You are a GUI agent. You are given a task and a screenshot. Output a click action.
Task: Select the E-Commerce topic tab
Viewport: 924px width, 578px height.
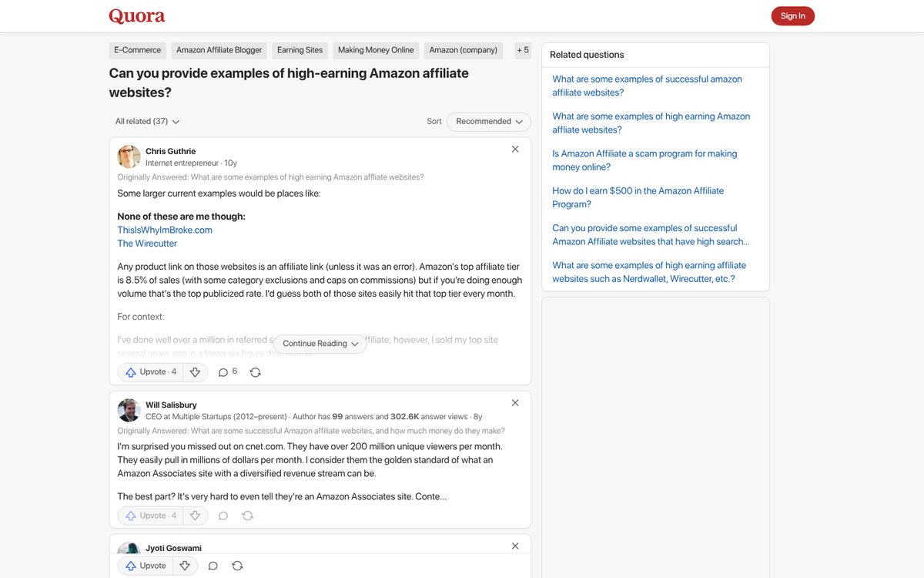click(137, 49)
